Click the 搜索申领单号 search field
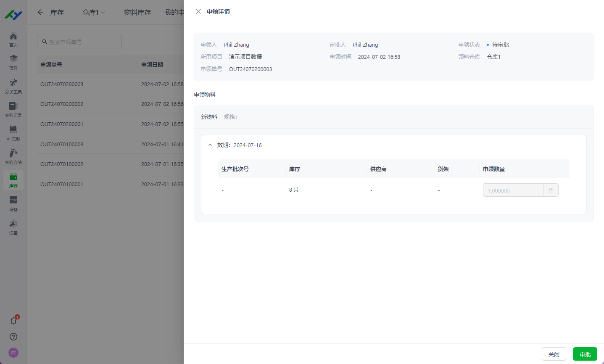The height and width of the screenshot is (364, 604). [x=79, y=42]
